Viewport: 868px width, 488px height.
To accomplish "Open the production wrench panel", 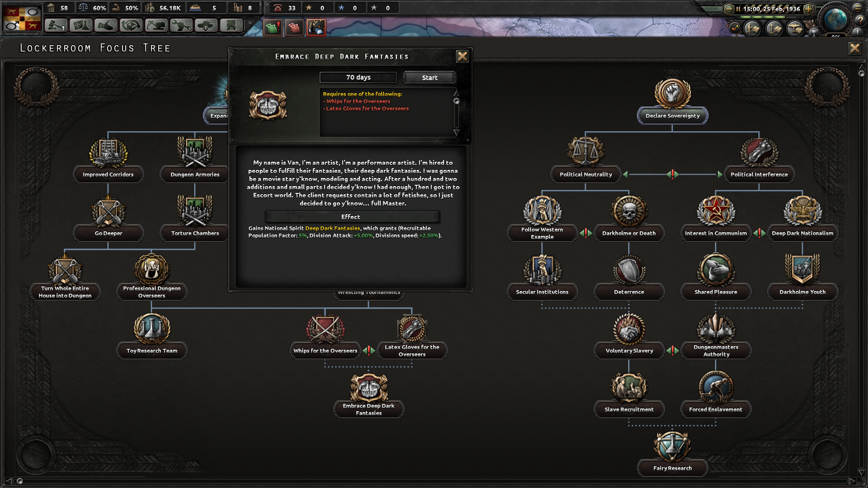I will 181,26.
